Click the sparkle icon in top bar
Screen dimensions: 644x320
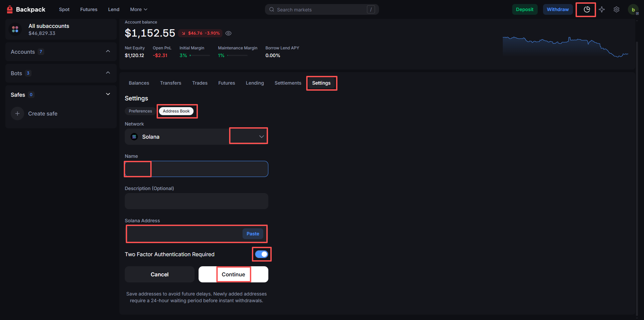pos(602,9)
